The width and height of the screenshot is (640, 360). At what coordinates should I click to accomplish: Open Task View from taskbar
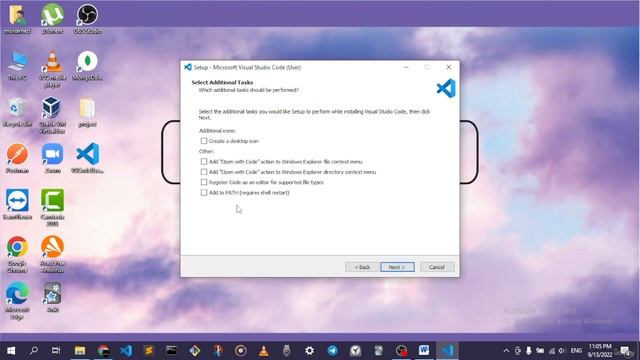[x=56, y=351]
